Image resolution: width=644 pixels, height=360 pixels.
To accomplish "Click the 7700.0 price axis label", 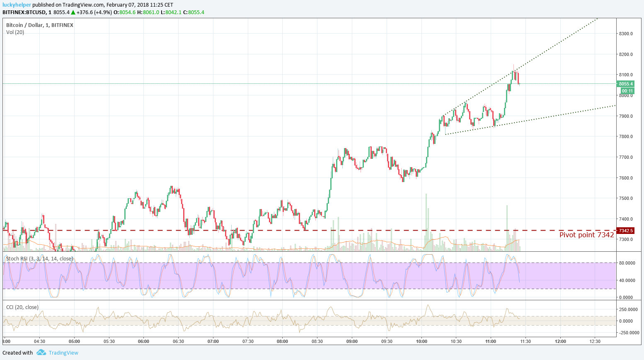I will coord(626,157).
